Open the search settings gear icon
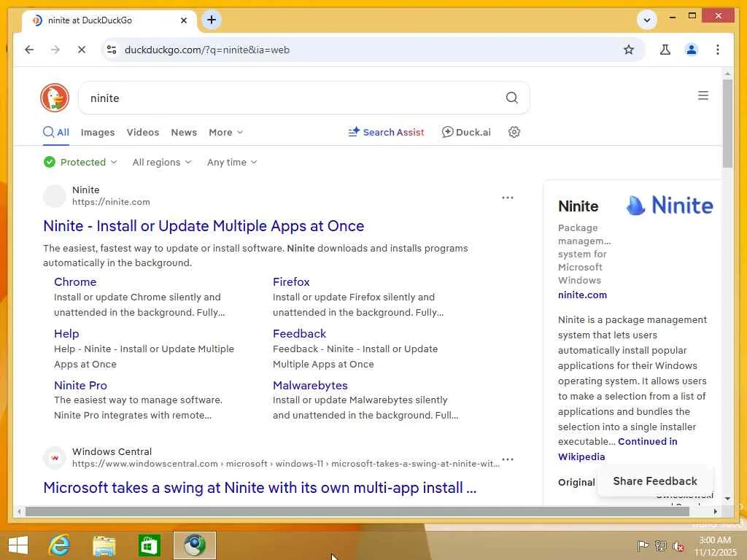 (514, 132)
